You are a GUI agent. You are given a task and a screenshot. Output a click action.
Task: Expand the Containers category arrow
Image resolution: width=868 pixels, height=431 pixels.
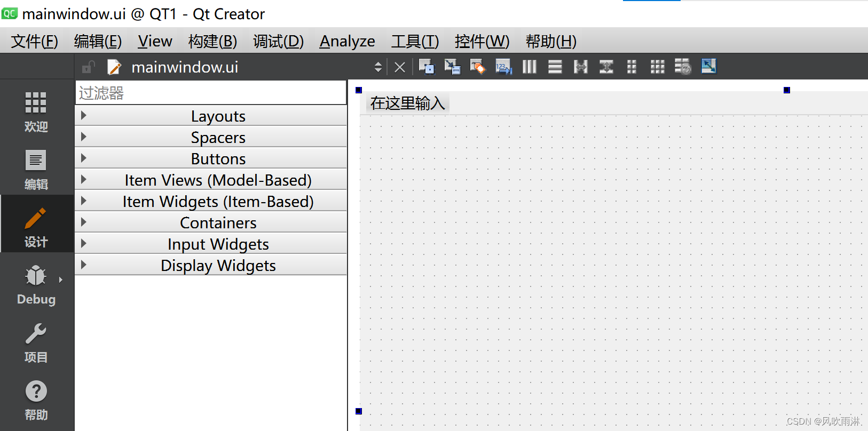point(83,222)
